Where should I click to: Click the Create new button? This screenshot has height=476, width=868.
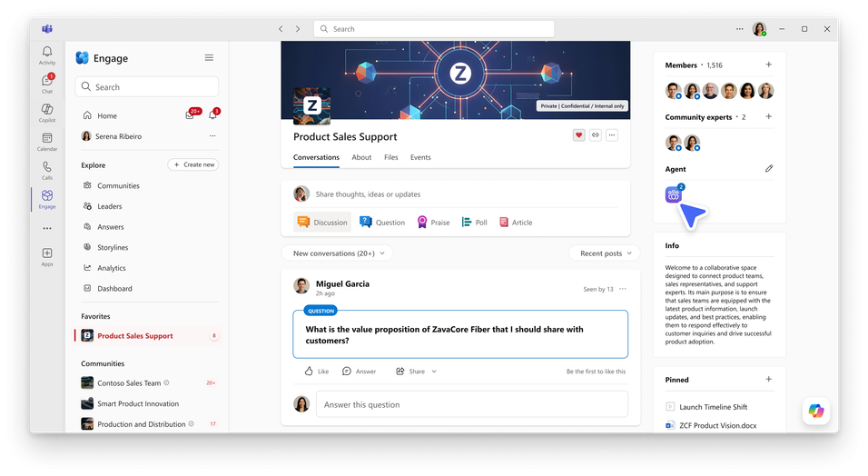click(193, 164)
